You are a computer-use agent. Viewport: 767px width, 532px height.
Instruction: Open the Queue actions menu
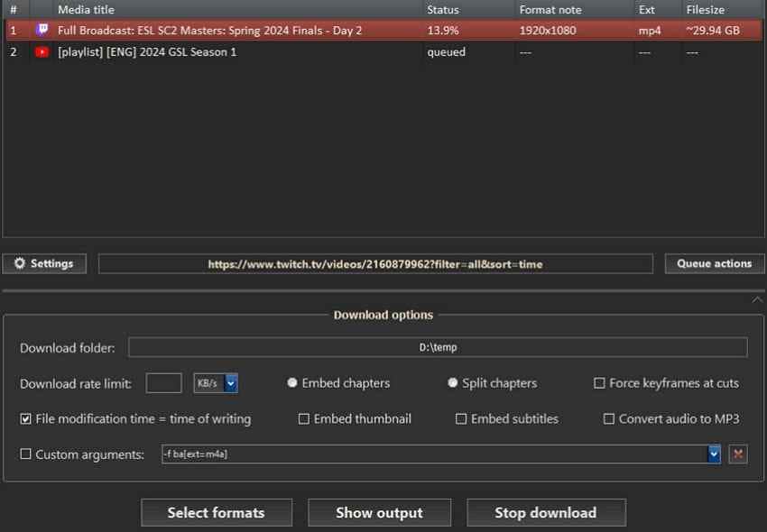click(714, 263)
